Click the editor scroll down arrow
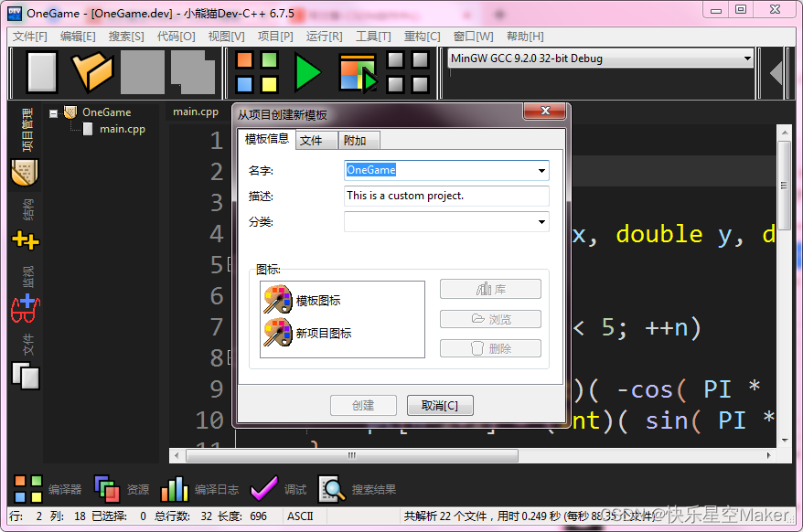The height and width of the screenshot is (532, 803). click(x=785, y=440)
